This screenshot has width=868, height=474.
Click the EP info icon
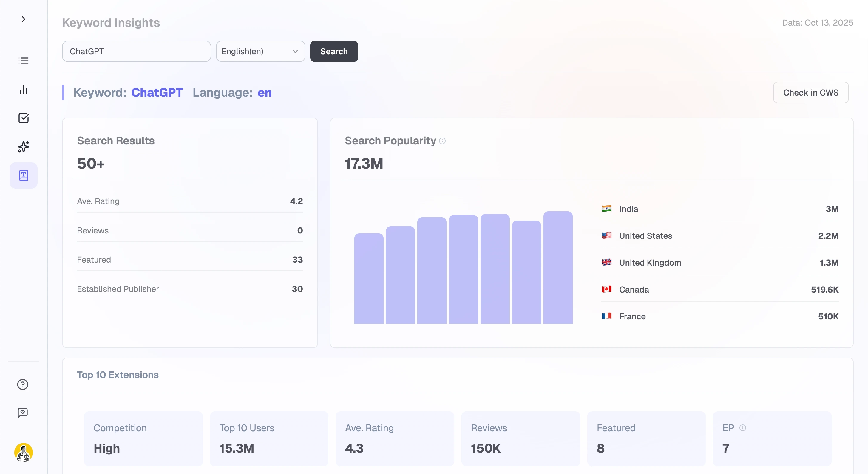[x=742, y=428]
